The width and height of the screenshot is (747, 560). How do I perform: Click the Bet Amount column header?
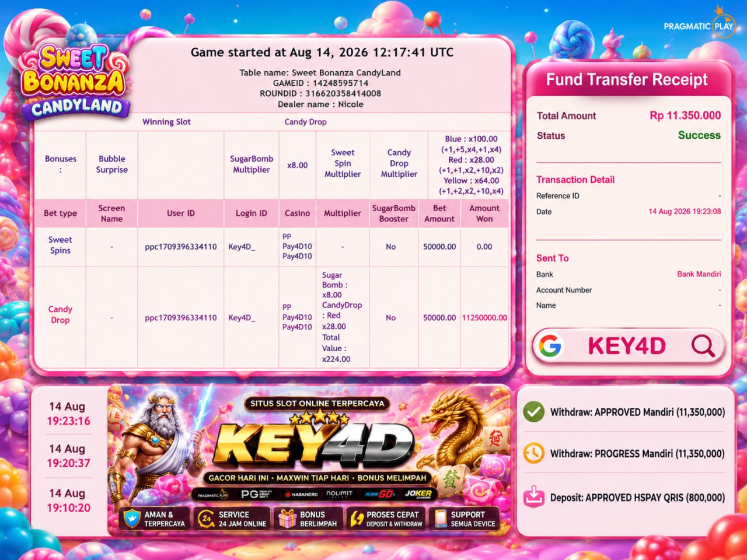click(x=439, y=213)
